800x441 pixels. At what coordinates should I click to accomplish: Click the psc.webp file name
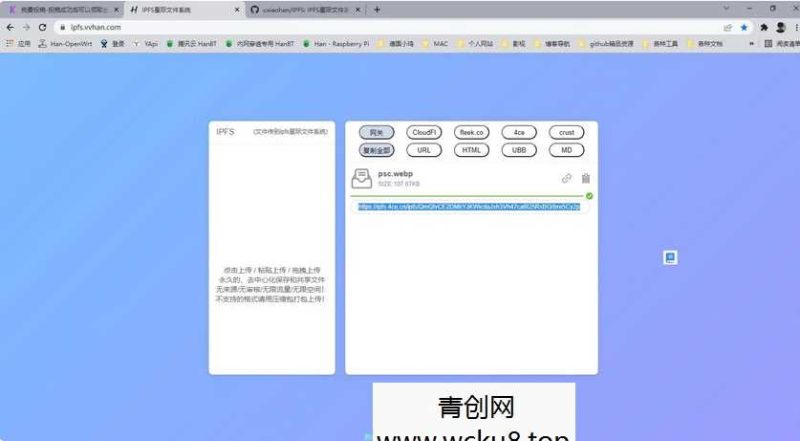pos(395,174)
